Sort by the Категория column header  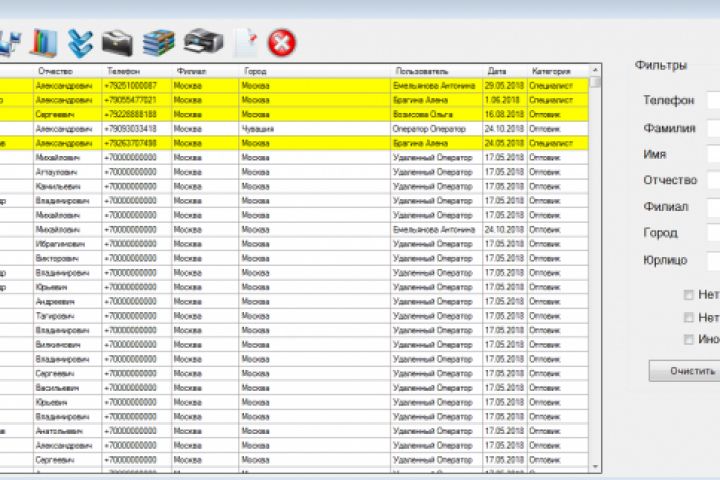551,71
